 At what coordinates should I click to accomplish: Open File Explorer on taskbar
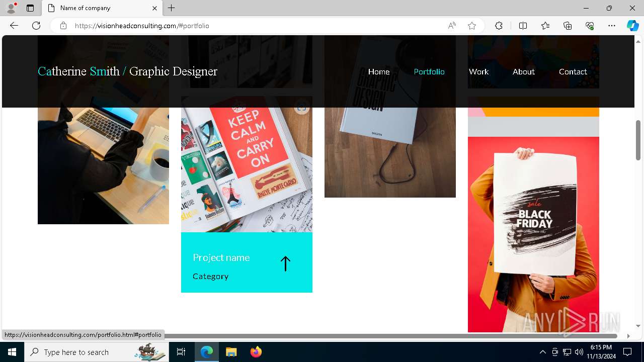pyautogui.click(x=231, y=352)
